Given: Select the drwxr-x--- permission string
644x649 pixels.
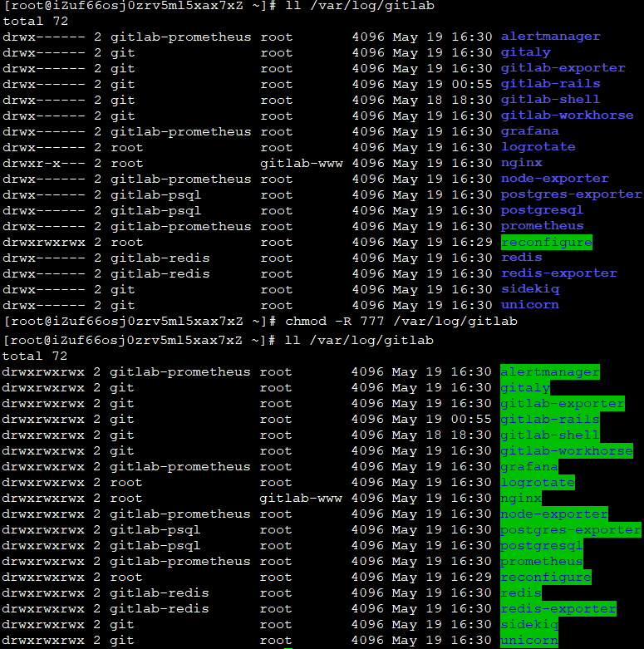Looking at the screenshot, I should coord(44,164).
